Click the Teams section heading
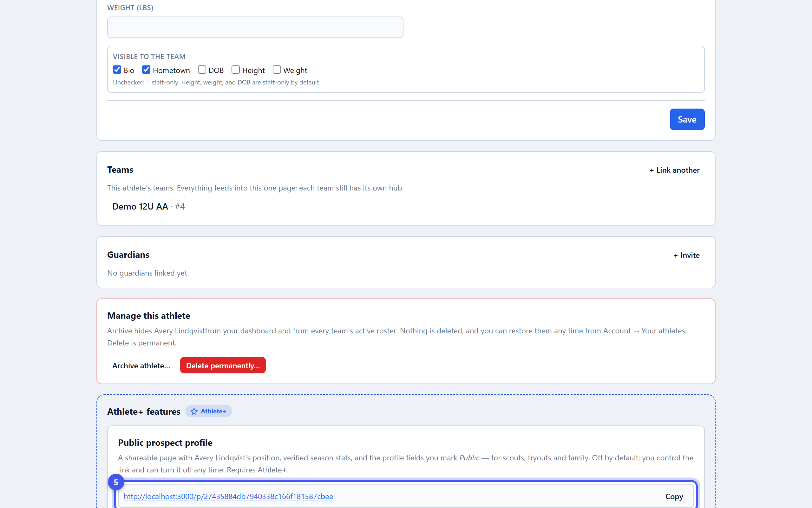This screenshot has width=812, height=508. click(x=120, y=170)
